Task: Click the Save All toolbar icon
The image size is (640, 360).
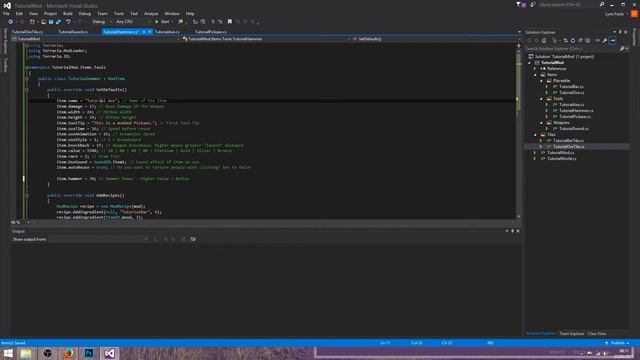Action: [58, 22]
